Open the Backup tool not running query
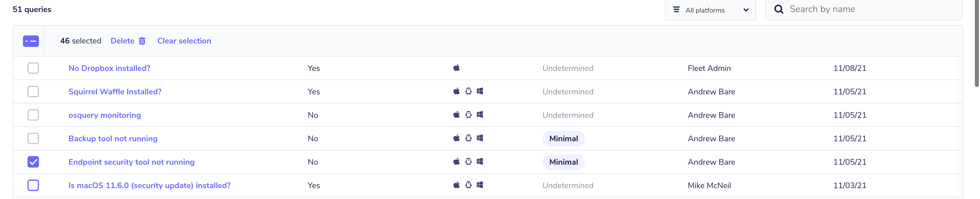This screenshot has width=980, height=199. [x=113, y=138]
